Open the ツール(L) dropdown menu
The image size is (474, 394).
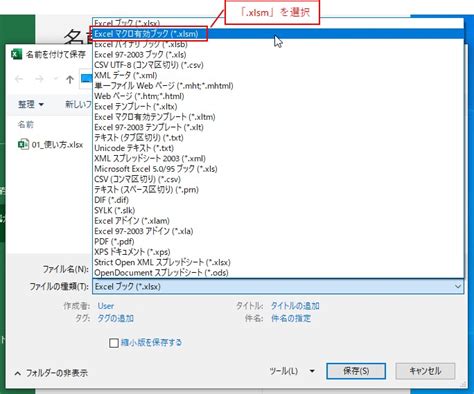coord(292,371)
